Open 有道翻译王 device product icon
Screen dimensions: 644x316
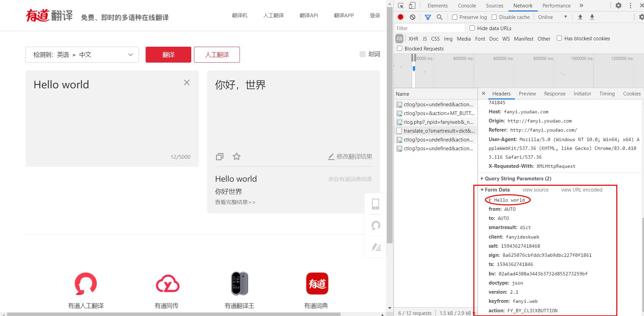[x=240, y=284]
